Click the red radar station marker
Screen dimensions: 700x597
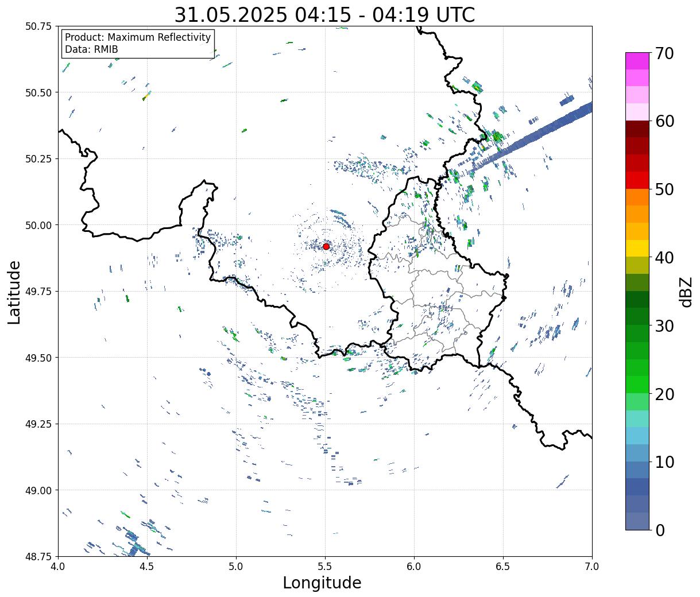[x=326, y=246]
